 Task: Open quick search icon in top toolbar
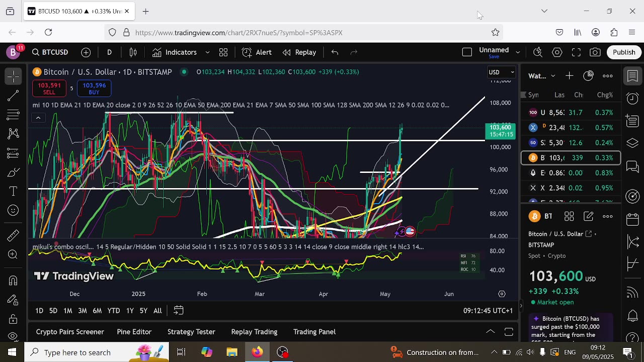point(538,52)
